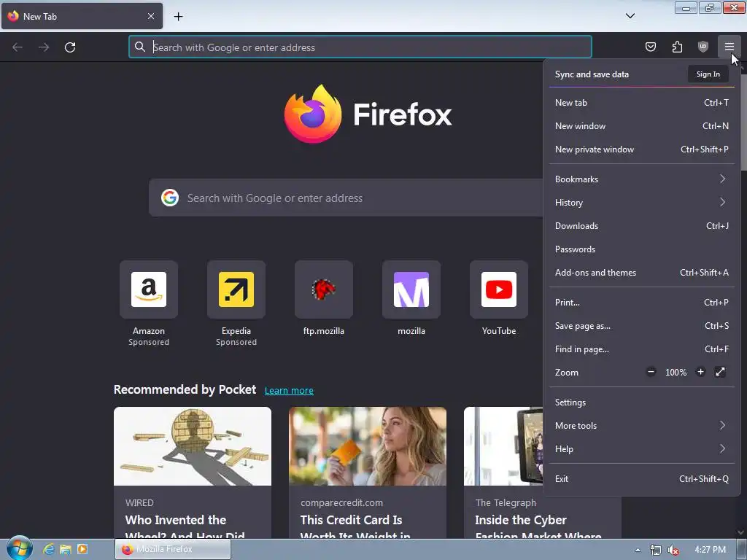Screen dimensions: 747x560
Task: Click the Save to Pocket icon
Action: (650, 47)
